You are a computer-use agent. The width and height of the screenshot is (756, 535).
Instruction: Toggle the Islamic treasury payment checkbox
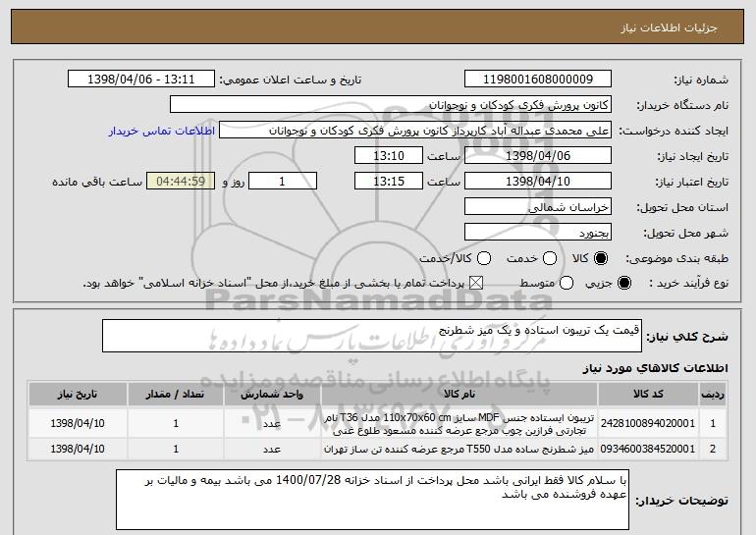pos(476,284)
